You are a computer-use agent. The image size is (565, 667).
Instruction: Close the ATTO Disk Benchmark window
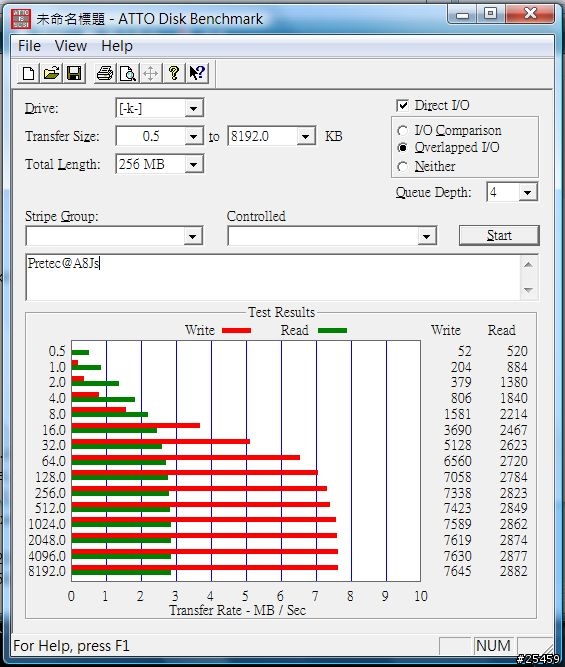tap(530, 14)
